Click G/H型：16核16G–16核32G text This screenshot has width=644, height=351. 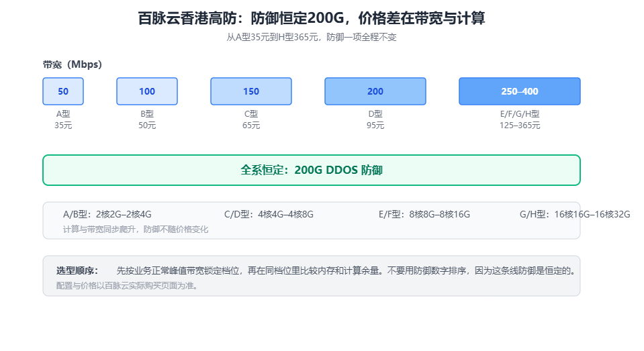point(575,214)
